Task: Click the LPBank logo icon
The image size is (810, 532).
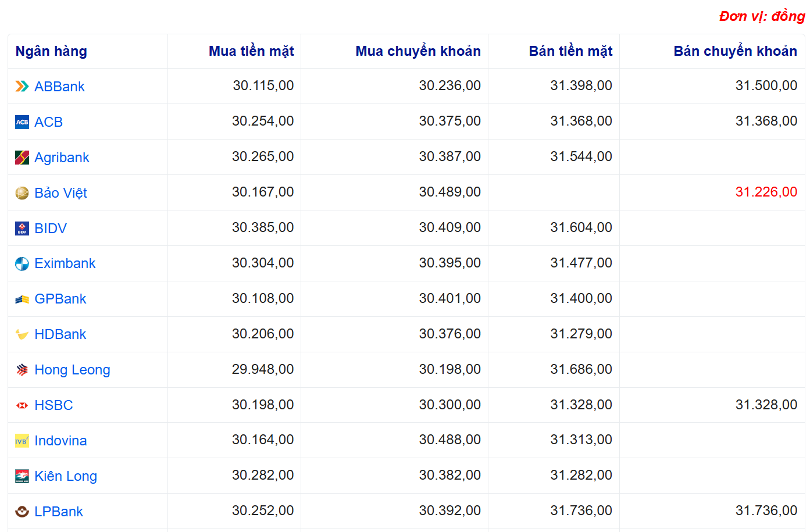Action: coord(22,512)
